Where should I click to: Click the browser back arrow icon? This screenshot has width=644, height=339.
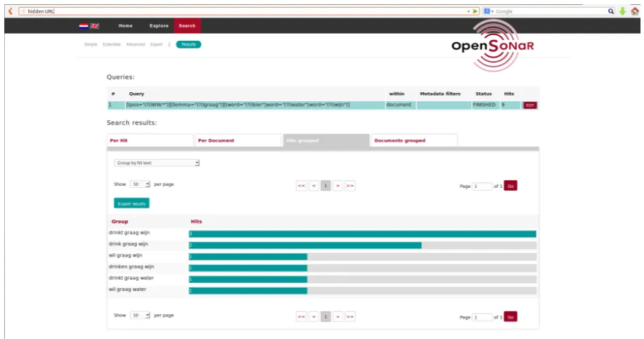[x=11, y=11]
